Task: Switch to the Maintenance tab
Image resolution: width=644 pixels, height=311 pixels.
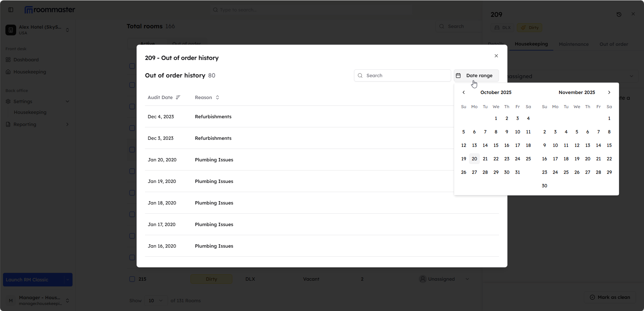Action: click(573, 44)
